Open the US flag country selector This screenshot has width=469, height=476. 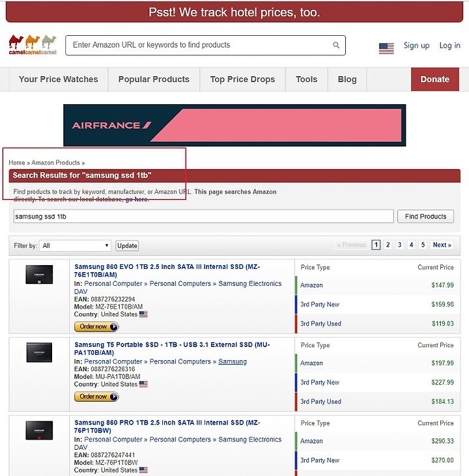386,48
